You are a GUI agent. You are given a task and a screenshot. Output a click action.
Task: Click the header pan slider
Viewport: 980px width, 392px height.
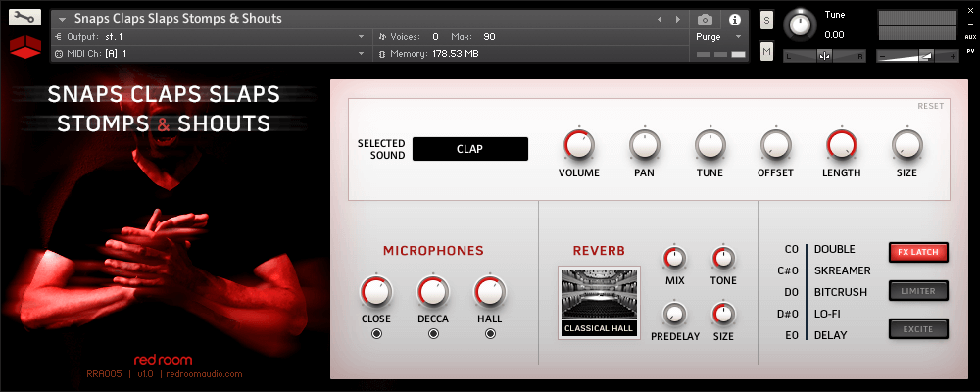tap(825, 56)
